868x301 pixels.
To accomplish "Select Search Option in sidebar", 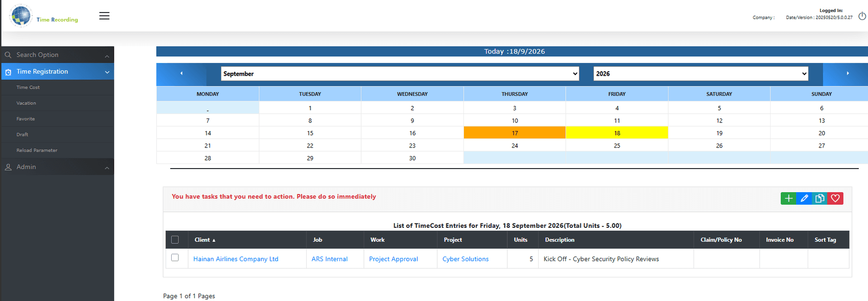I will point(57,55).
